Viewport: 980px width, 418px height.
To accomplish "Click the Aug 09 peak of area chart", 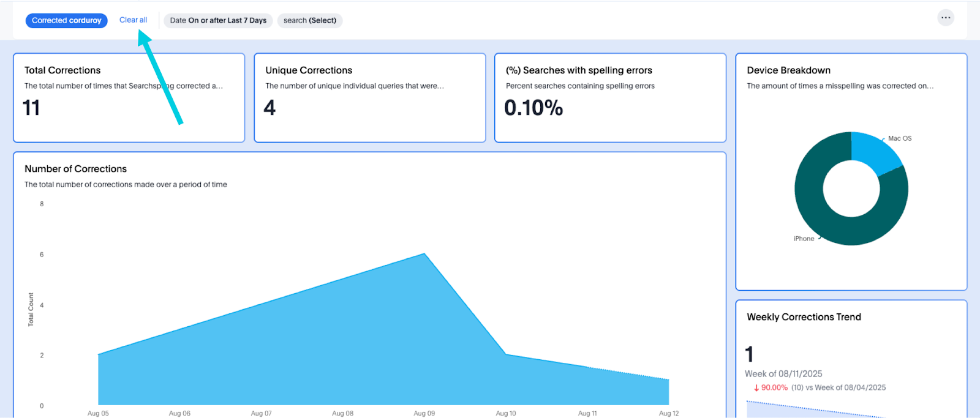I will [x=424, y=254].
